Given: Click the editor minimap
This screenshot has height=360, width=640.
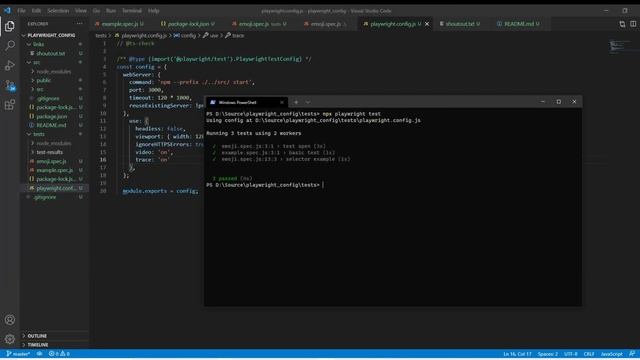Looking at the screenshot, I should pos(619,46).
